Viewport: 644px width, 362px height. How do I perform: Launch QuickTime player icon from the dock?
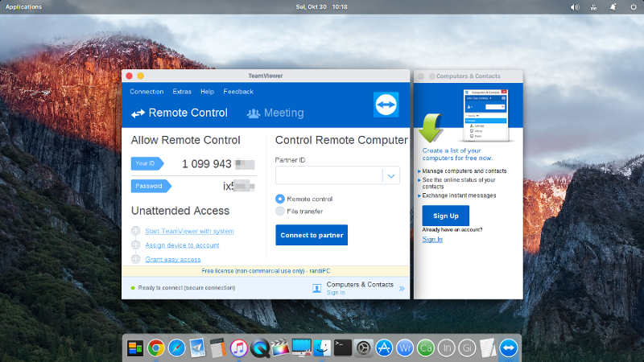pyautogui.click(x=259, y=348)
